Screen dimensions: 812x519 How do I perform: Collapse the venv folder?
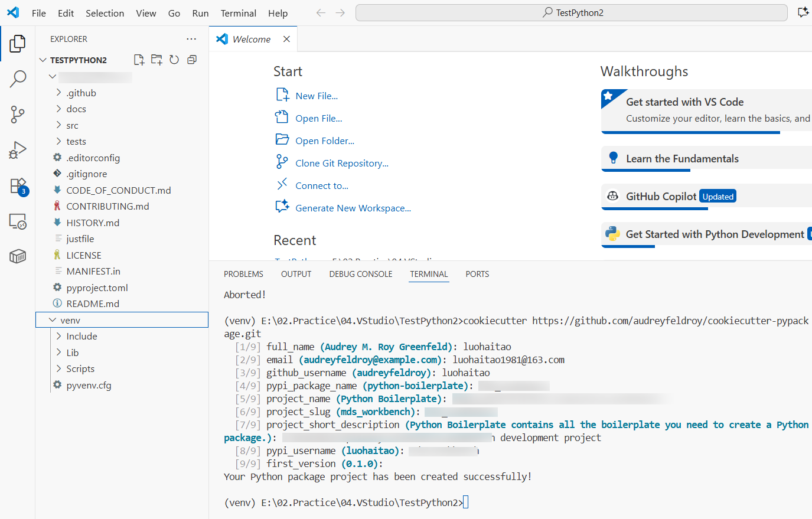click(53, 320)
